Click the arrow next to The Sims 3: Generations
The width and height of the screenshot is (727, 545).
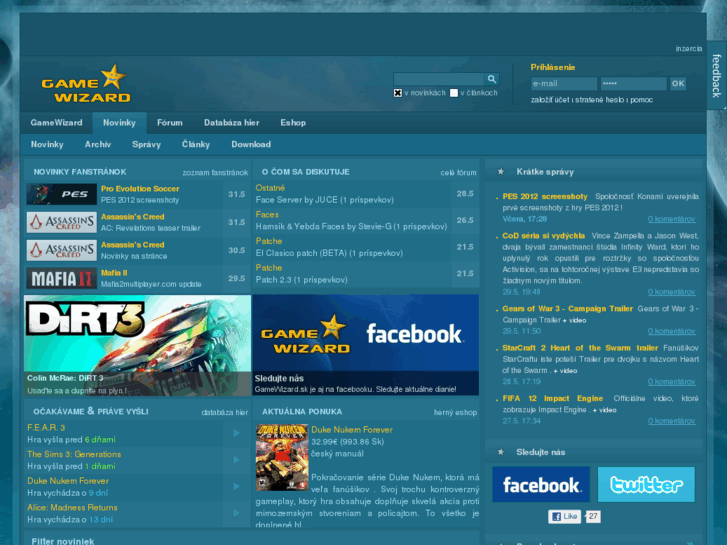tap(236, 460)
